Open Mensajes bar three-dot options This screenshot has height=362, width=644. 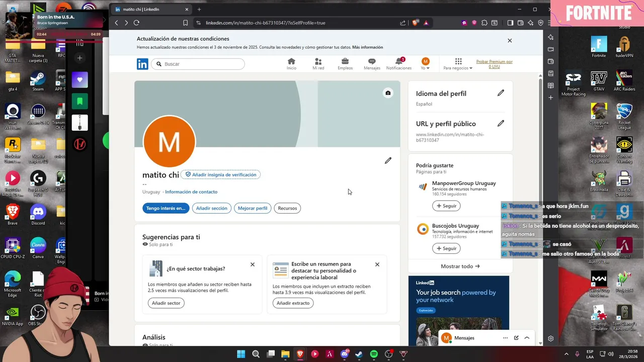pos(505,338)
